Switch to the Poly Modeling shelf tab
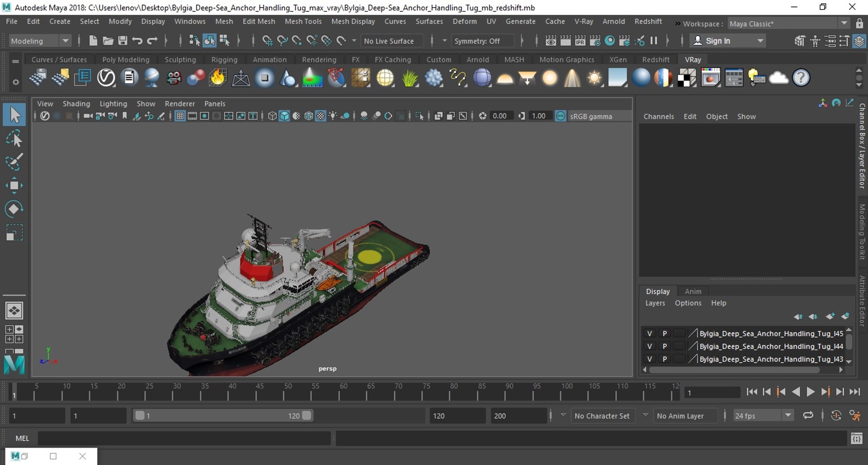 pos(126,59)
